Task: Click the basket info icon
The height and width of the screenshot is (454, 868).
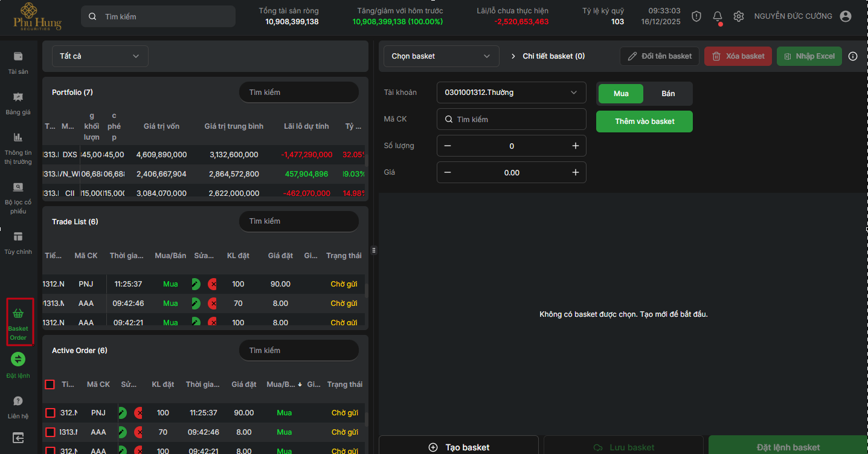Action: click(x=853, y=56)
